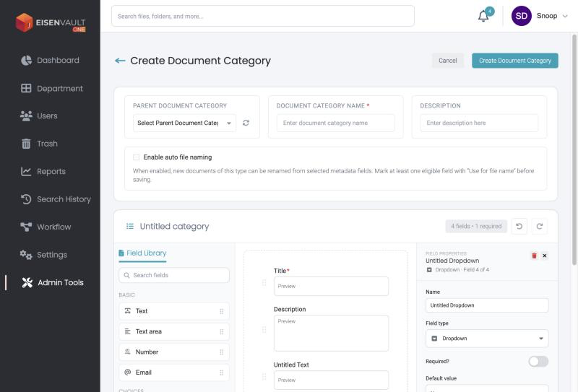Click the BASIC section label
This screenshot has height=392, width=578.
tap(127, 295)
